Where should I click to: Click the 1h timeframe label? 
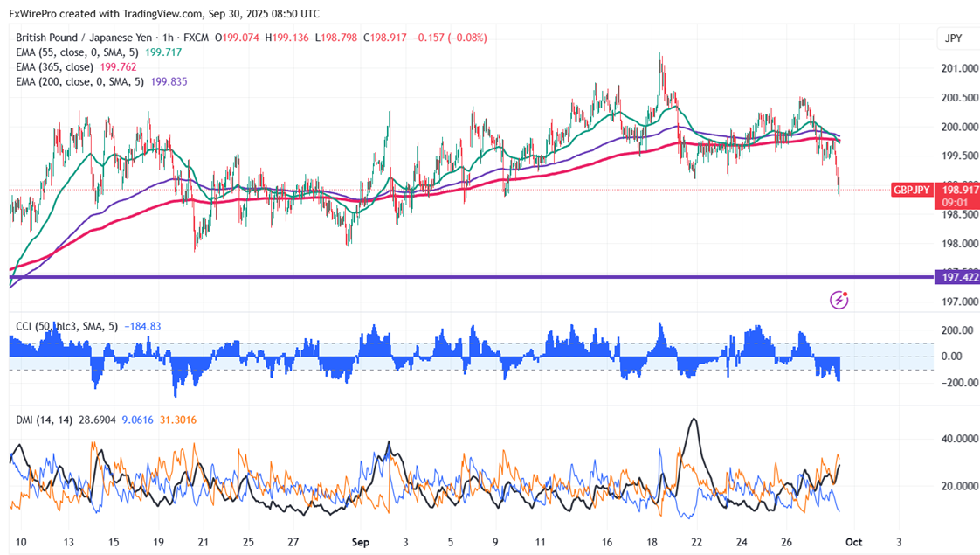pos(168,38)
